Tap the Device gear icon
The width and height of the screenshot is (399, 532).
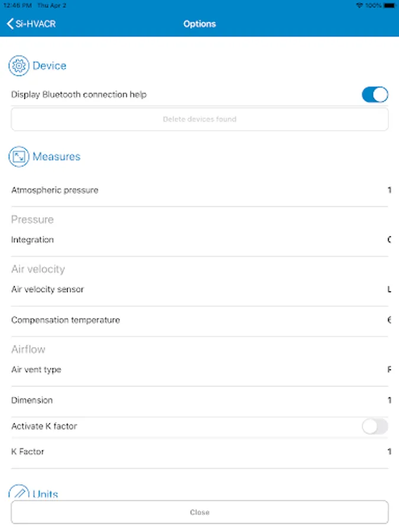coord(19,66)
